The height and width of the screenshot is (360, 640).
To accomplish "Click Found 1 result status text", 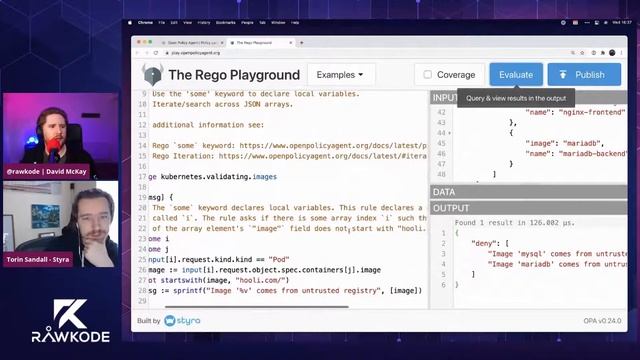I will coord(514,223).
